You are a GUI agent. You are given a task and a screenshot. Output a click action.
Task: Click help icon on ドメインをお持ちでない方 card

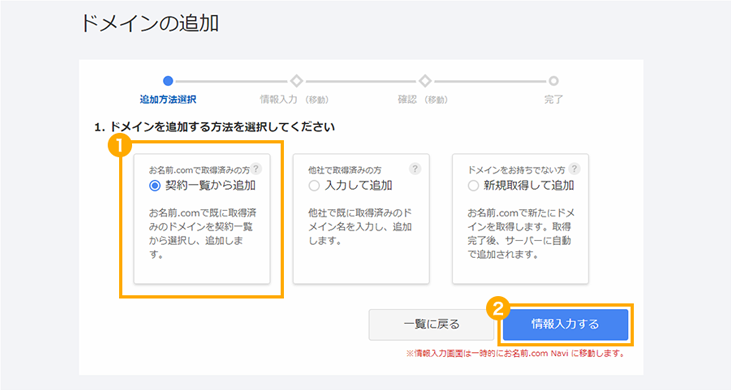(x=574, y=169)
